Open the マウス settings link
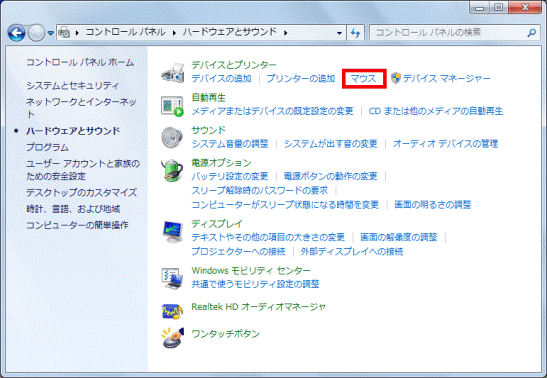547x378 pixels. 364,78
